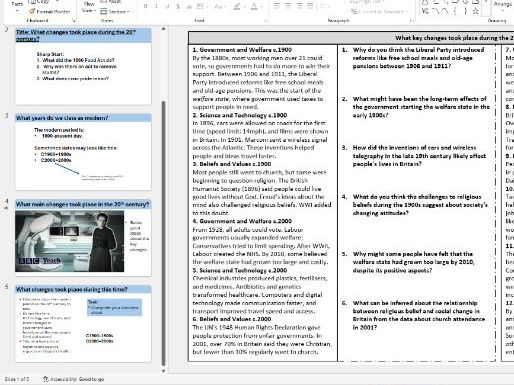Click the Section icon in Slides group
Image resolution: width=514 pixels, height=385 pixels.
click(x=104, y=12)
